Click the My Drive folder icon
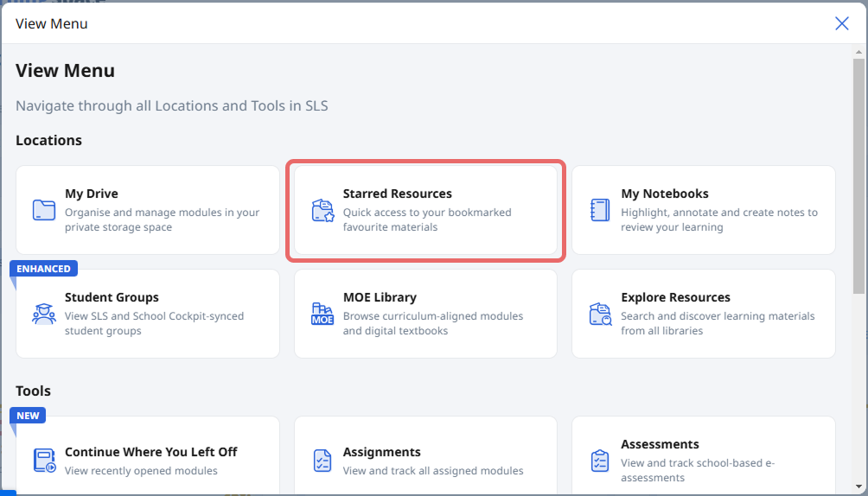The image size is (868, 496). coord(44,210)
